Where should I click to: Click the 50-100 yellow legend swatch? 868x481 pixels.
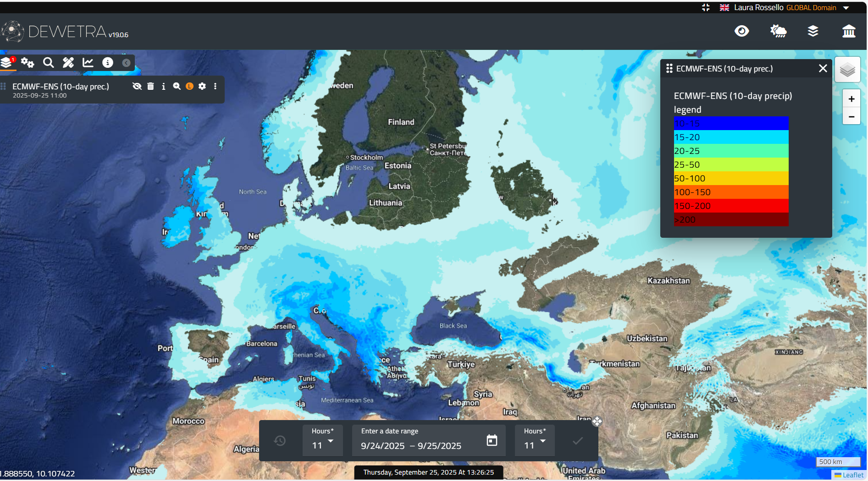click(x=731, y=178)
